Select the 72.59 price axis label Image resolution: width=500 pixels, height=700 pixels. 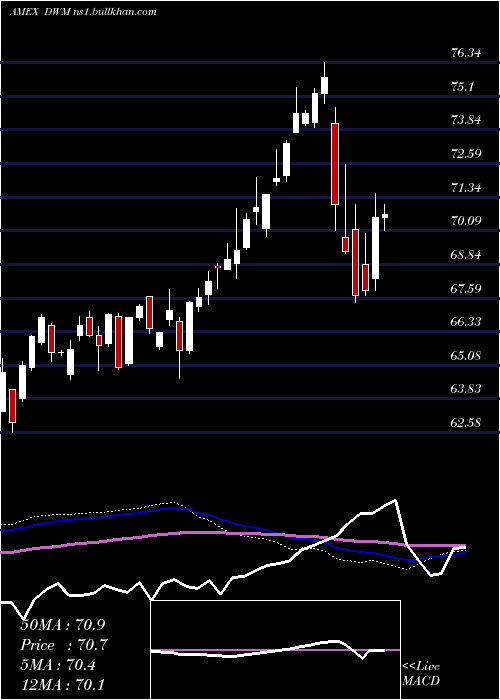point(466,154)
